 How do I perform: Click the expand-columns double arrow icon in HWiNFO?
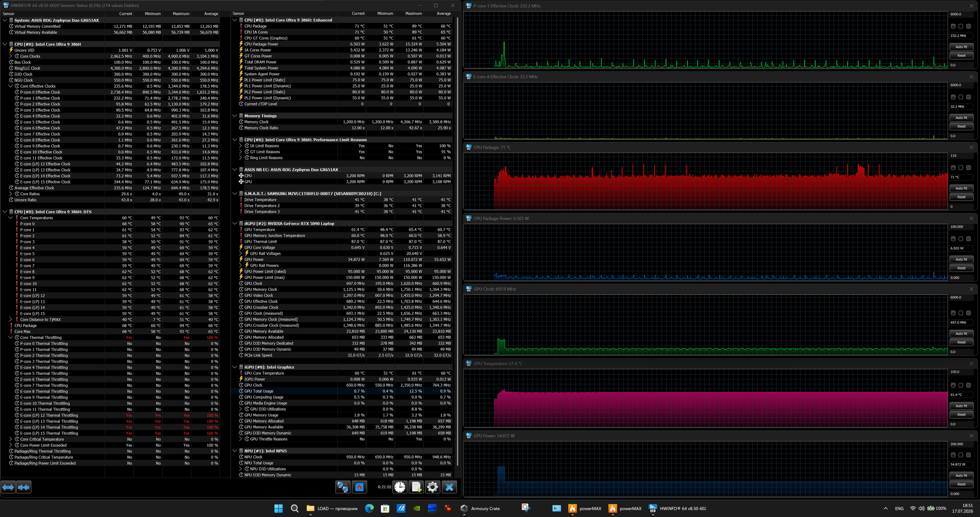tap(8, 487)
